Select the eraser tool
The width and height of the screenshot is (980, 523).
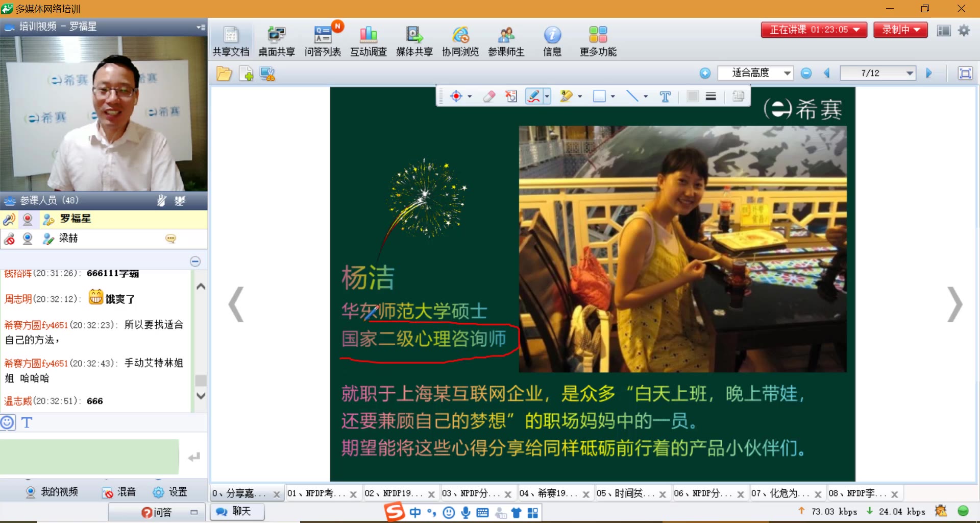pyautogui.click(x=489, y=96)
